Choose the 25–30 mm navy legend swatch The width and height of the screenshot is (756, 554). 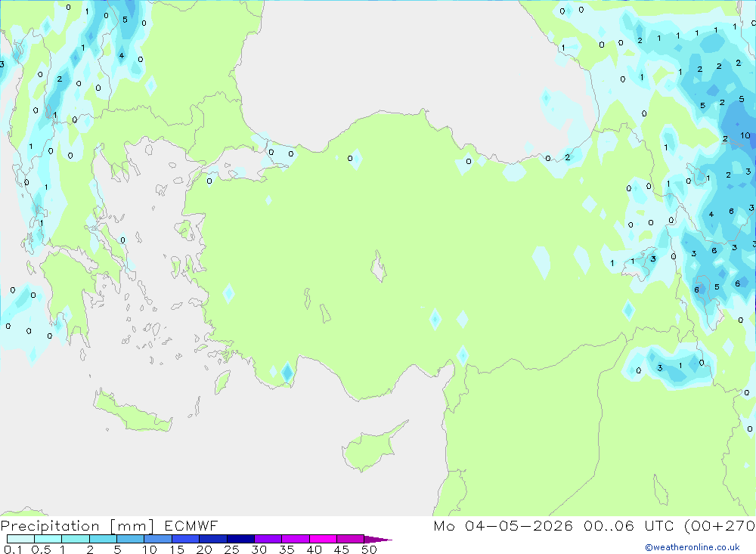click(240, 539)
